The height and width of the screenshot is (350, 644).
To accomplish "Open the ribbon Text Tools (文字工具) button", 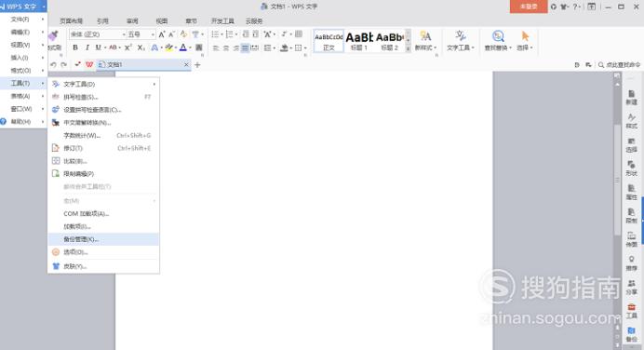I will [460, 41].
